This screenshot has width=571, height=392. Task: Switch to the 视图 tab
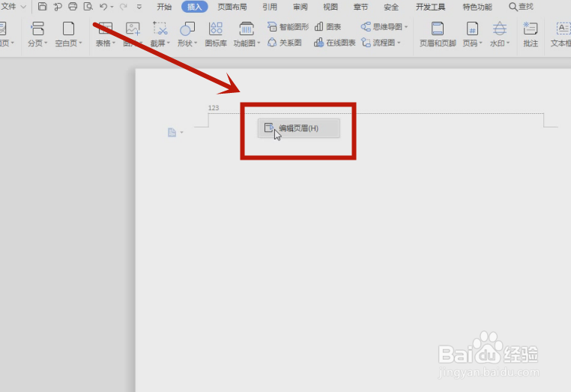click(x=330, y=7)
